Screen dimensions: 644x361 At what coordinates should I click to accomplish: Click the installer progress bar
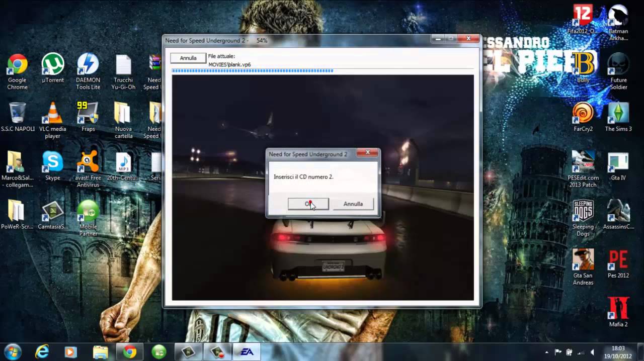pyautogui.click(x=323, y=71)
